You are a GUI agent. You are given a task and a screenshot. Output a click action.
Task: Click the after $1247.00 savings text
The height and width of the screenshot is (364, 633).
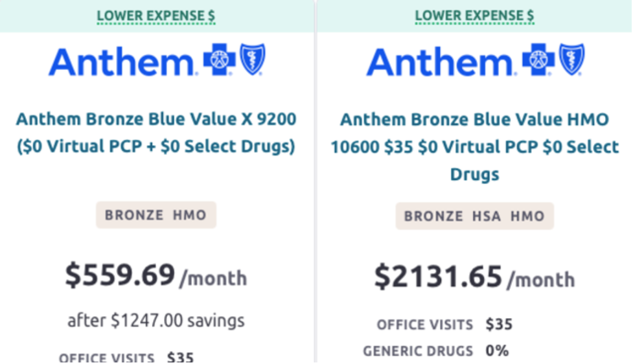(x=155, y=320)
